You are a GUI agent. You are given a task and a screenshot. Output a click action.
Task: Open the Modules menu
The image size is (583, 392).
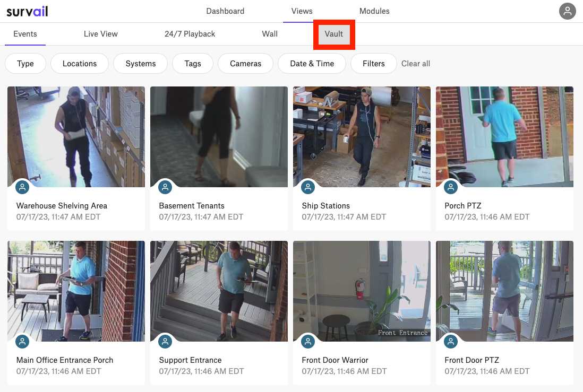[x=374, y=11]
